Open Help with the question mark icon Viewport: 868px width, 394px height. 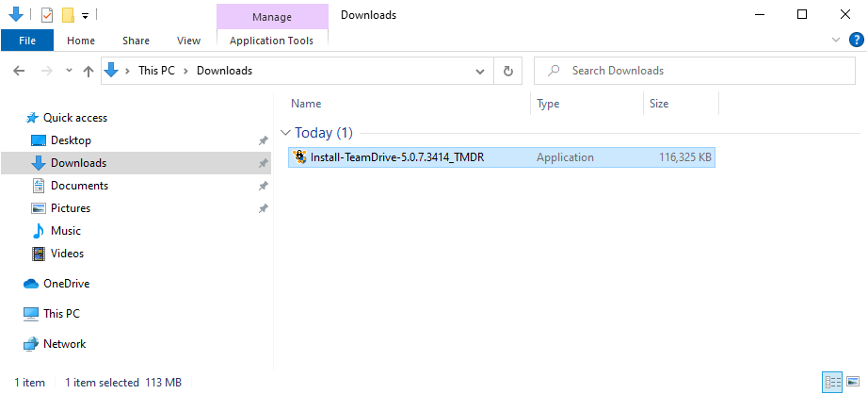coord(856,40)
